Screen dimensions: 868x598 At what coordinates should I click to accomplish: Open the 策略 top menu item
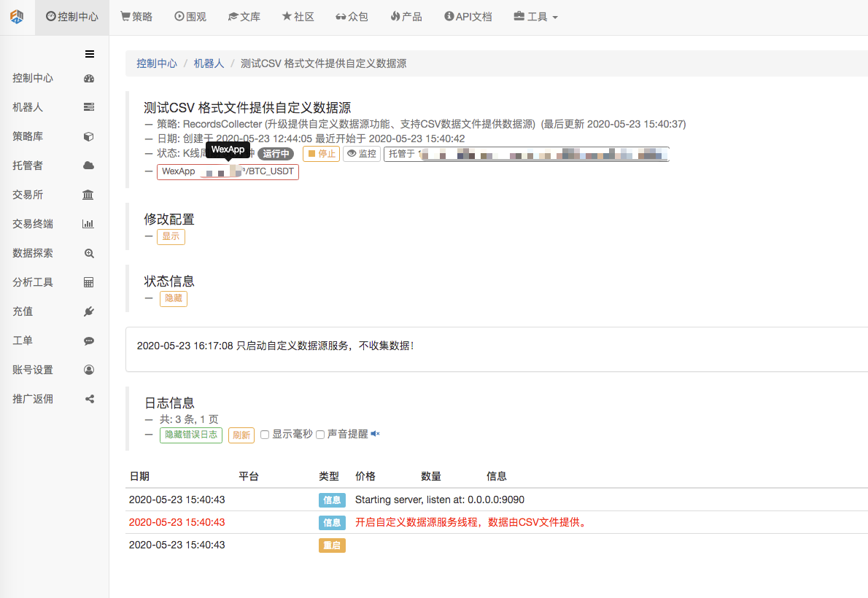pyautogui.click(x=136, y=17)
